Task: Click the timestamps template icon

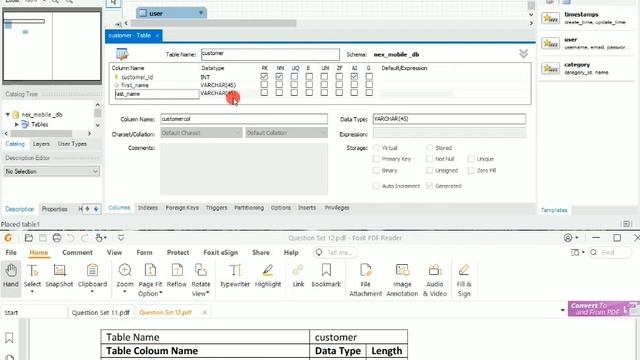Action: click(x=551, y=18)
